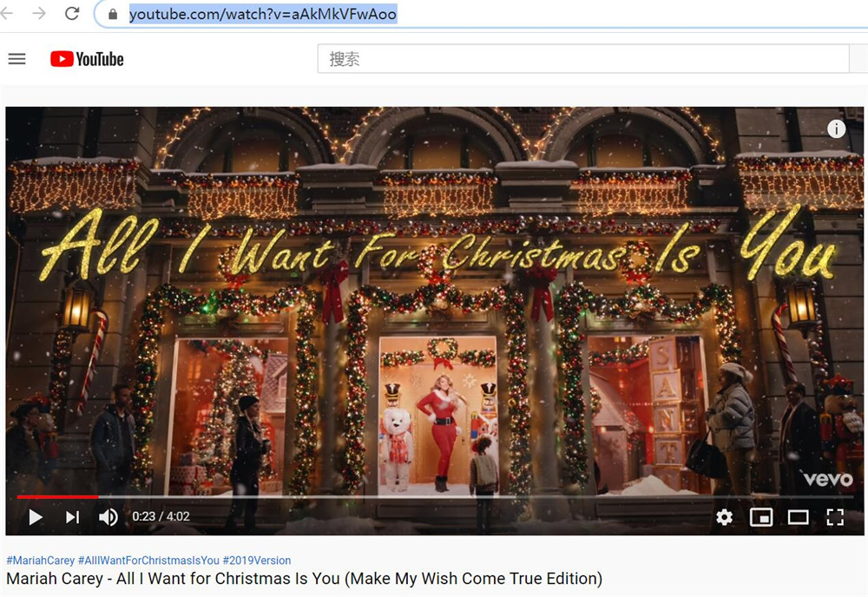Open the YouTube hamburger guide menu
Screen dimensions: 868x597
[x=16, y=59]
